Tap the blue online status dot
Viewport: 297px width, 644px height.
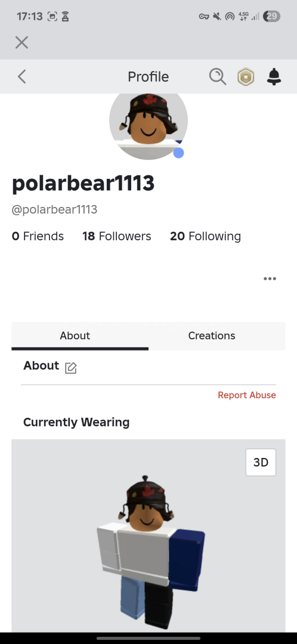(x=178, y=153)
